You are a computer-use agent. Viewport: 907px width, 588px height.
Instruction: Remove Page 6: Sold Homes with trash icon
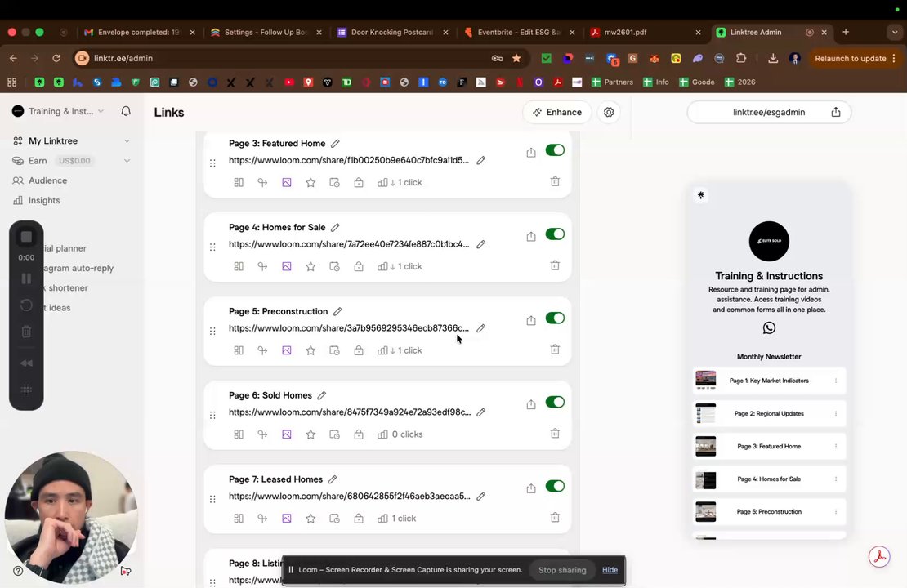point(555,433)
